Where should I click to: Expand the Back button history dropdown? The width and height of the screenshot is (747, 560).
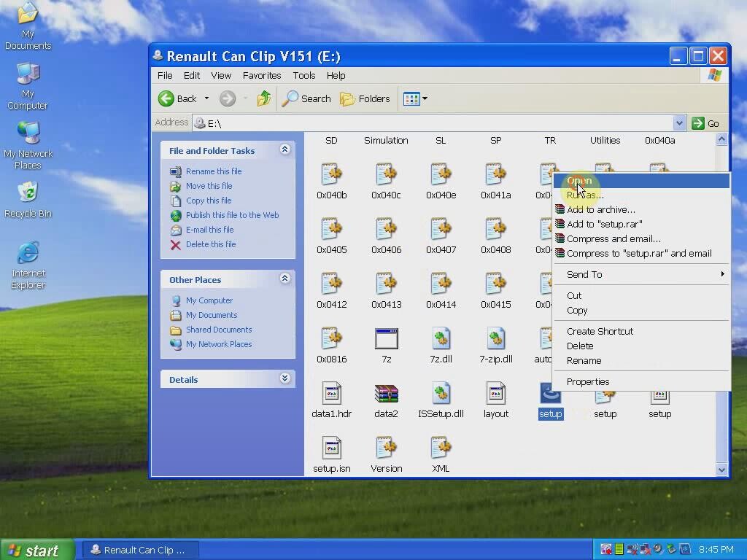(x=206, y=98)
